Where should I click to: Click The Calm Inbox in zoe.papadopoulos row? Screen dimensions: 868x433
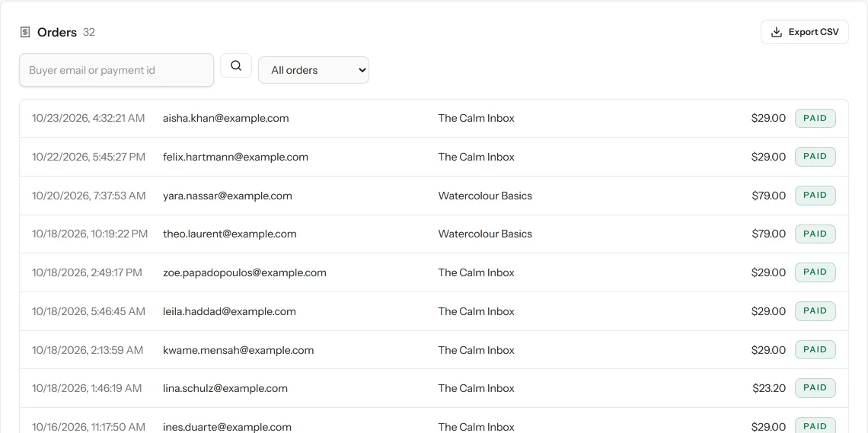click(476, 272)
